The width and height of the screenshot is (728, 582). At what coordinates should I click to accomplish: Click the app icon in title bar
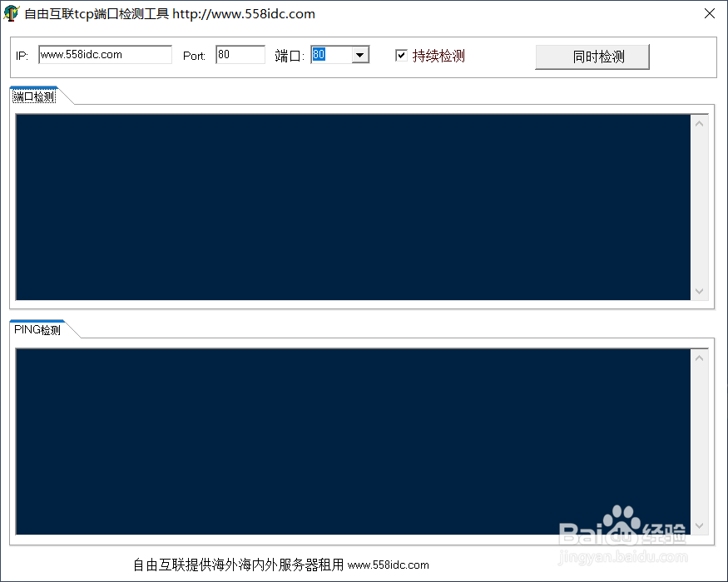click(x=11, y=13)
